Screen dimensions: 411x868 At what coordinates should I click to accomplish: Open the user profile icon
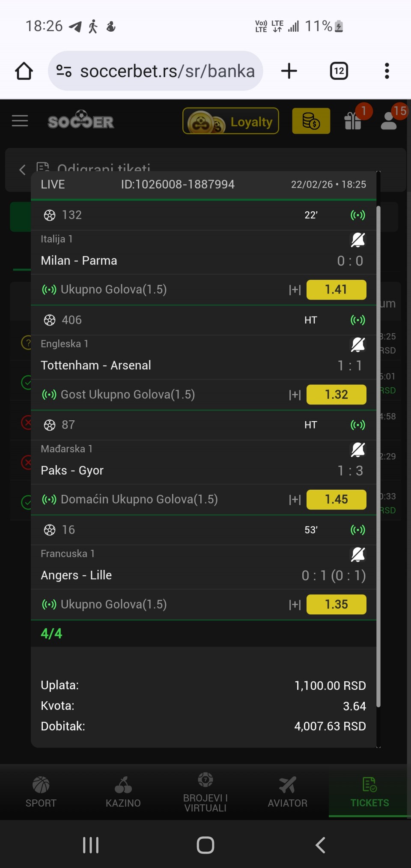coord(389,121)
